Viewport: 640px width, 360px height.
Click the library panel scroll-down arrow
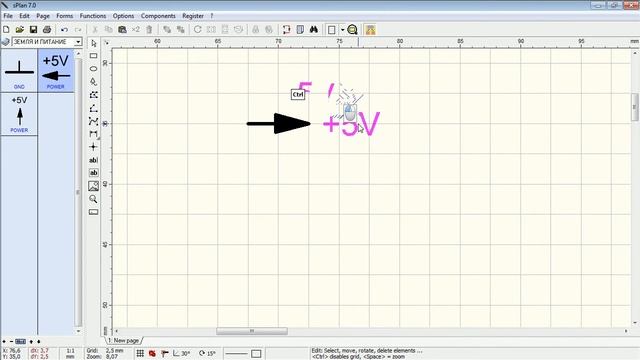pos(78,331)
